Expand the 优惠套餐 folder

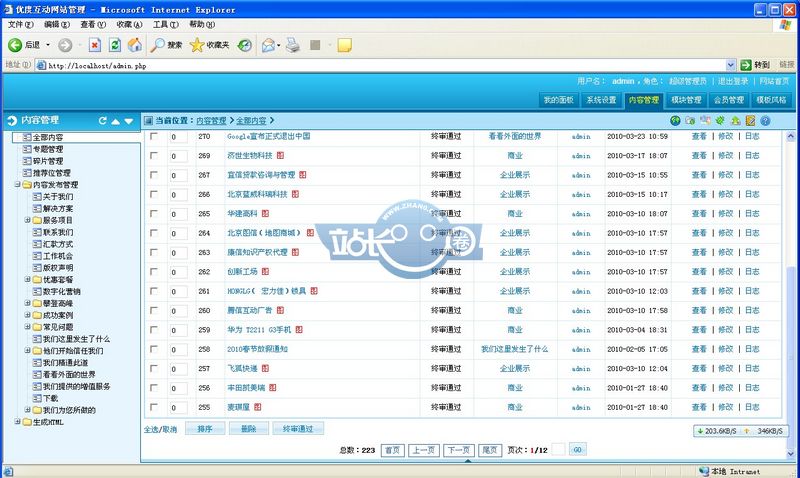[x=28, y=280]
